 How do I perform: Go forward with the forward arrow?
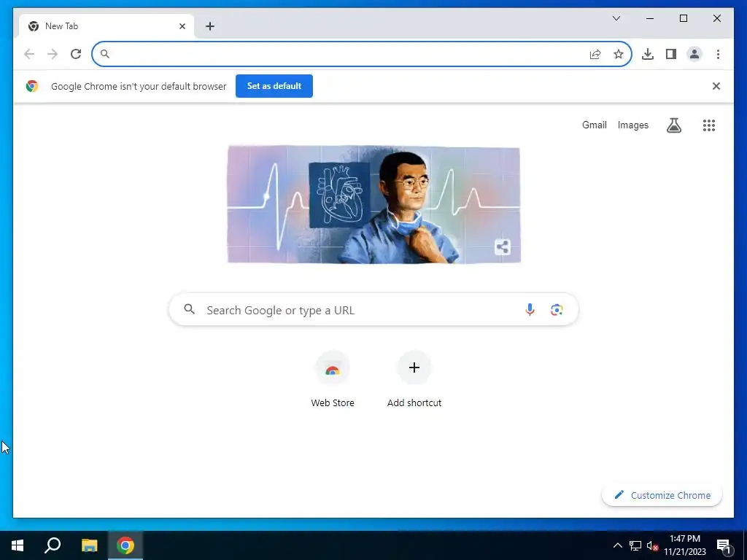[x=53, y=54]
